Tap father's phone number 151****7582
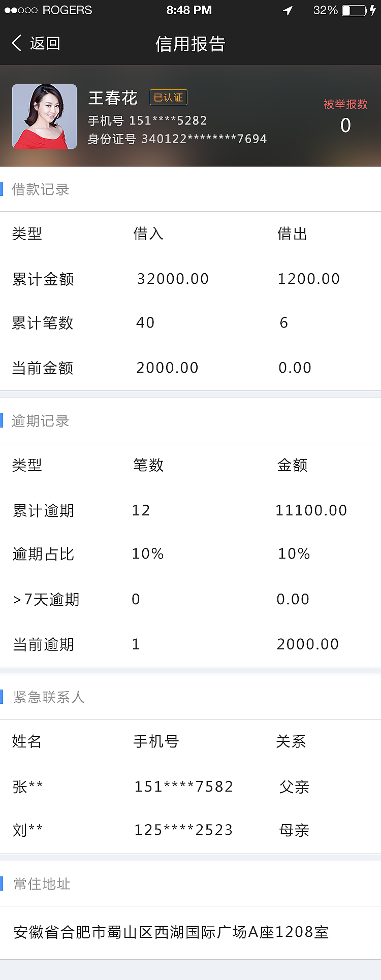This screenshot has width=381, height=980. coord(183,787)
